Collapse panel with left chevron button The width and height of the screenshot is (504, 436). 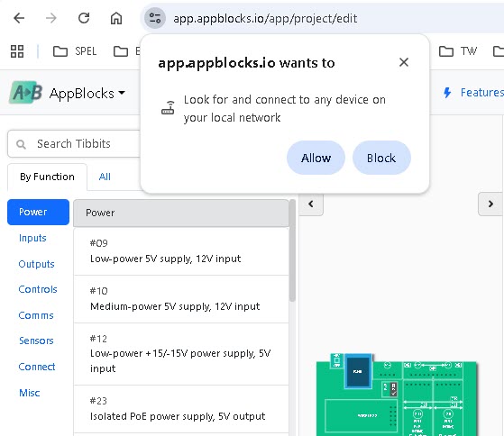311,204
